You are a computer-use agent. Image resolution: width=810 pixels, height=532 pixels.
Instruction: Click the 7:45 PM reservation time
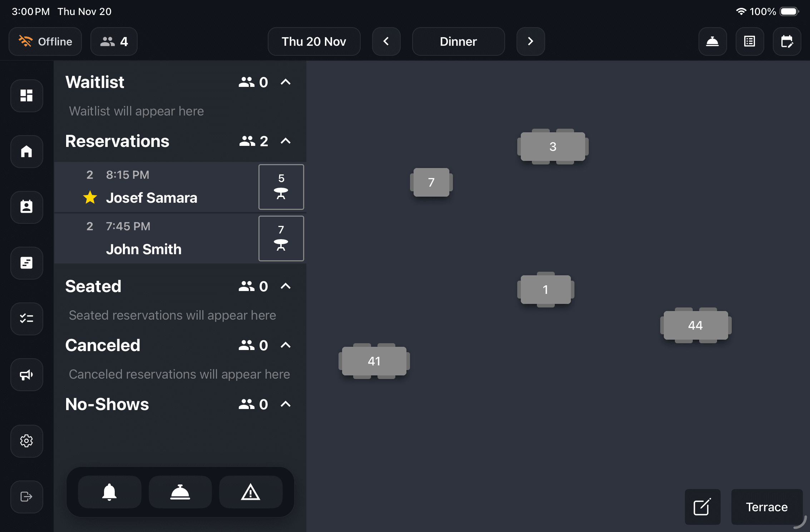tap(128, 226)
